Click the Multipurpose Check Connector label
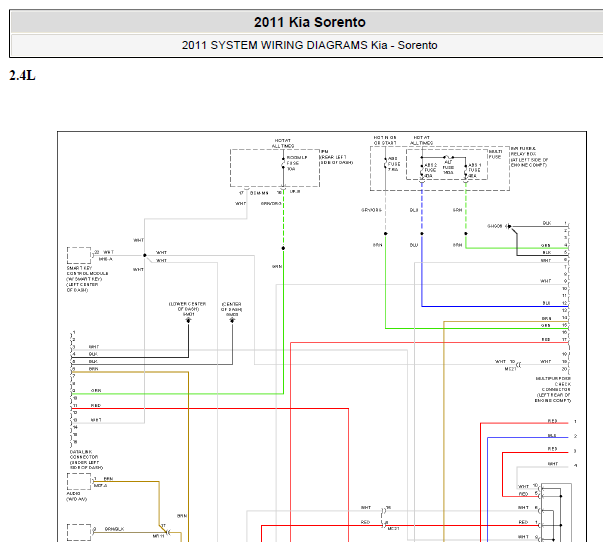Screen dimensions: 603x542 [553, 390]
